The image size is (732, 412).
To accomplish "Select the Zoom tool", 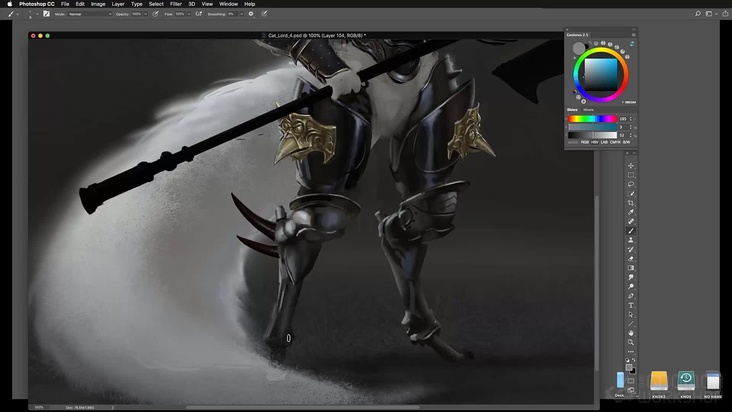I will point(631,342).
